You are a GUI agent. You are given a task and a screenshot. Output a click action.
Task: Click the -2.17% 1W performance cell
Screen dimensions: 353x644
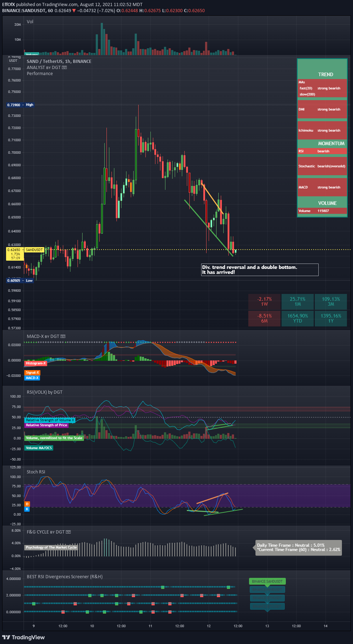click(x=264, y=301)
